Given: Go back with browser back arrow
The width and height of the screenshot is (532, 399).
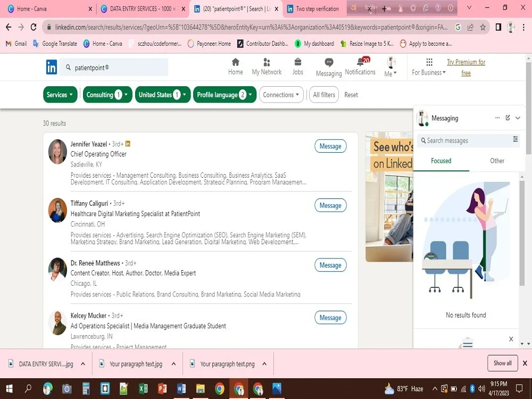Looking at the screenshot, I should pyautogui.click(x=9, y=27).
